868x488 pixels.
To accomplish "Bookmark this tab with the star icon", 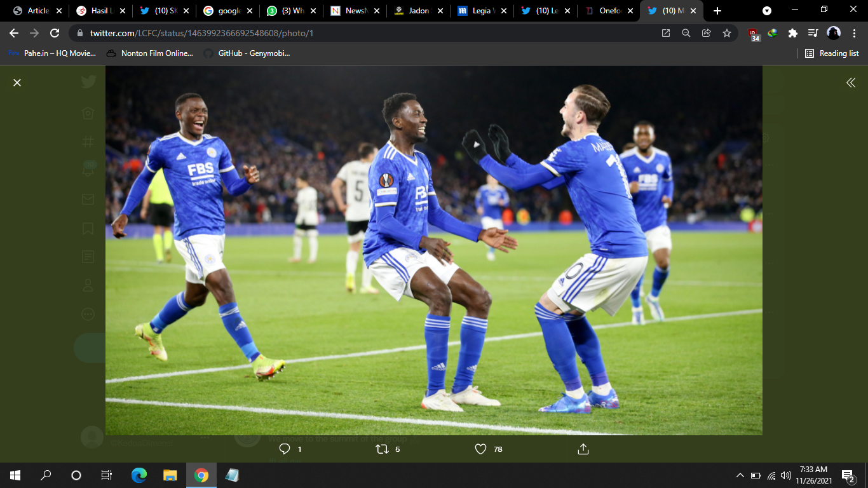I will coord(727,33).
